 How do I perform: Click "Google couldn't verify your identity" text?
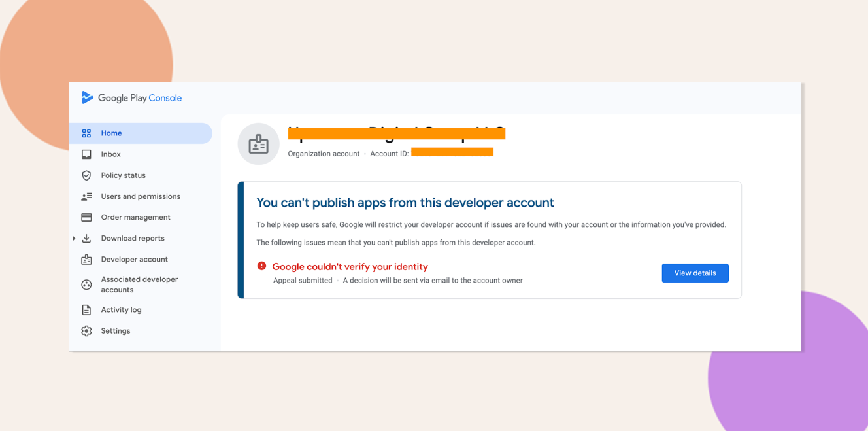point(350,267)
